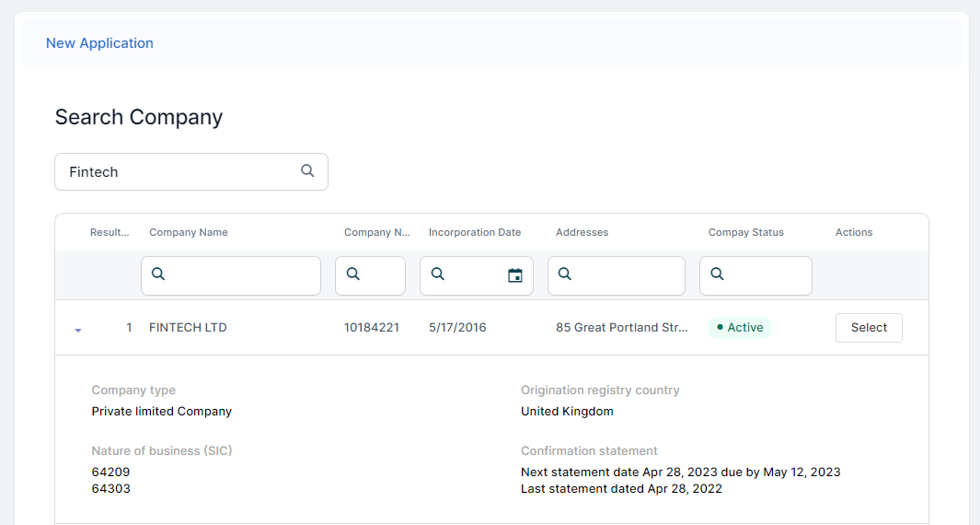Open the New Application link

click(99, 43)
